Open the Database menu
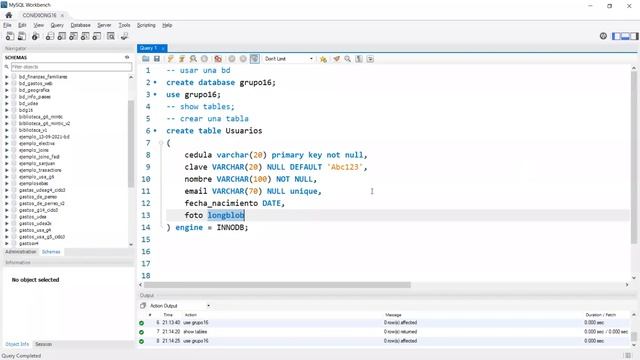 tap(80, 25)
